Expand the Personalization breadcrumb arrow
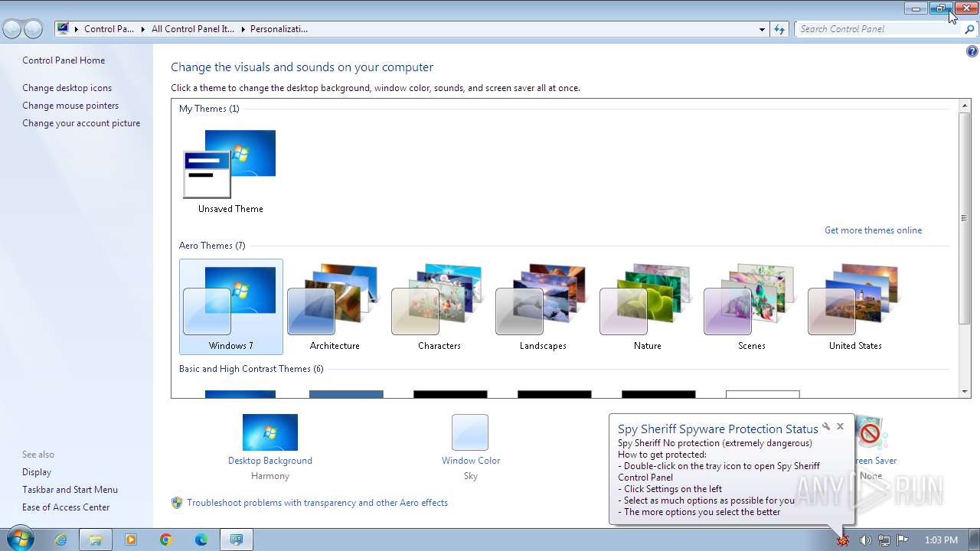 tap(243, 29)
